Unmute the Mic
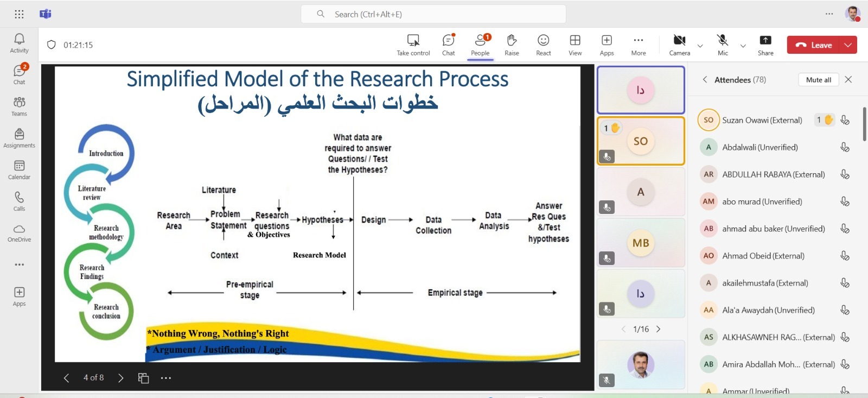 point(723,45)
